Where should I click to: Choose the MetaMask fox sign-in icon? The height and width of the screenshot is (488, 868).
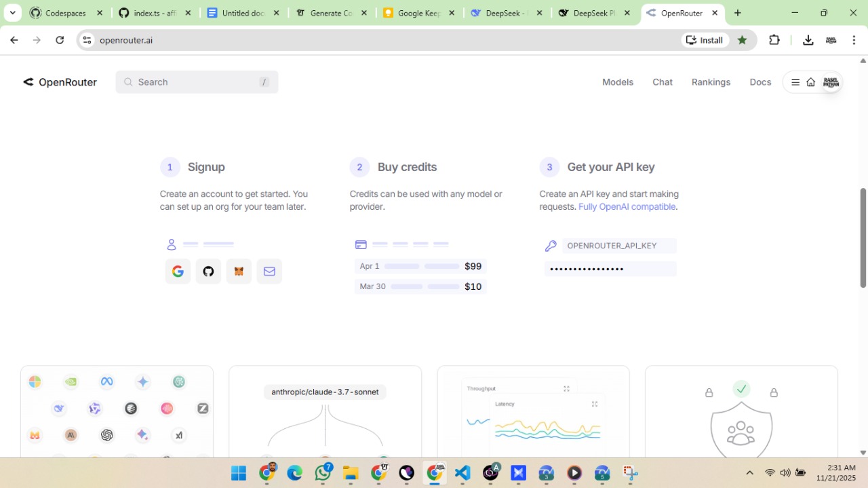coord(239,271)
